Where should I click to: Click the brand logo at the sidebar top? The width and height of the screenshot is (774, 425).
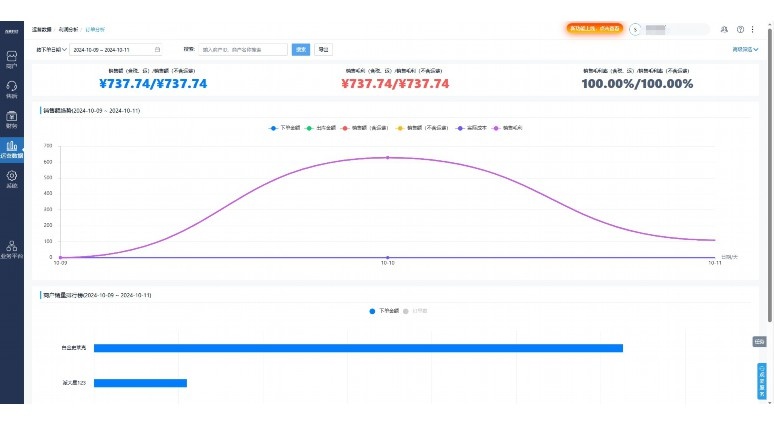click(x=11, y=31)
